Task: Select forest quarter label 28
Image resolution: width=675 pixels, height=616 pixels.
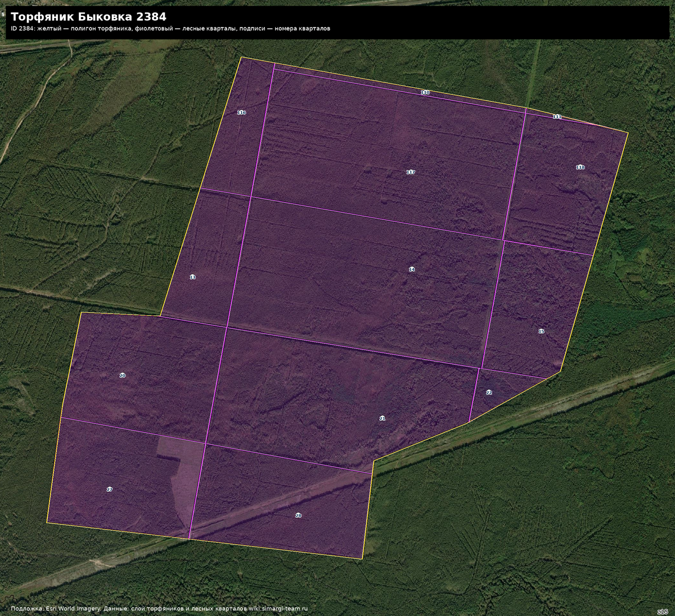Action: coord(298,515)
